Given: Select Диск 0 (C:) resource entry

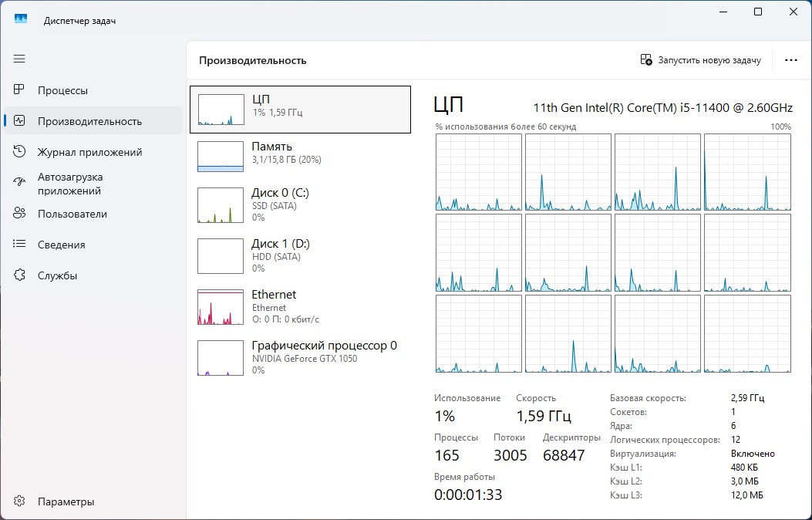Looking at the screenshot, I should pyautogui.click(x=301, y=205).
